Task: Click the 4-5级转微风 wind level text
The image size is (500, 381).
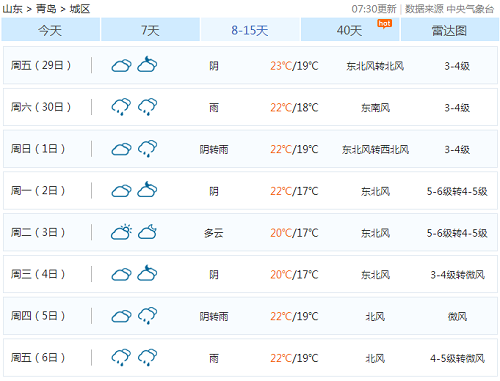Action: (457, 358)
